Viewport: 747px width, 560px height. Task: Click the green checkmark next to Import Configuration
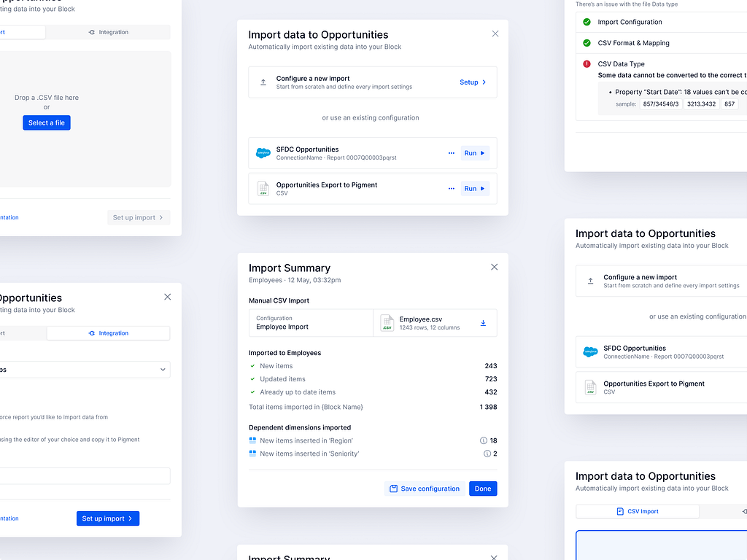(586, 23)
